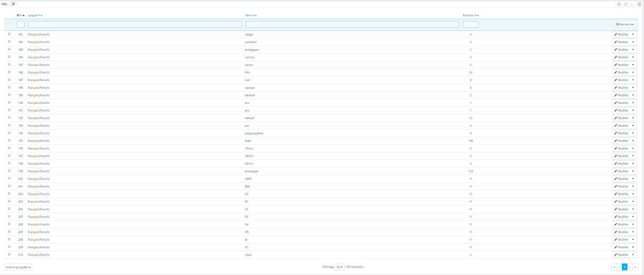
Task: Go to next results page arrow
Action: [x=630, y=267]
